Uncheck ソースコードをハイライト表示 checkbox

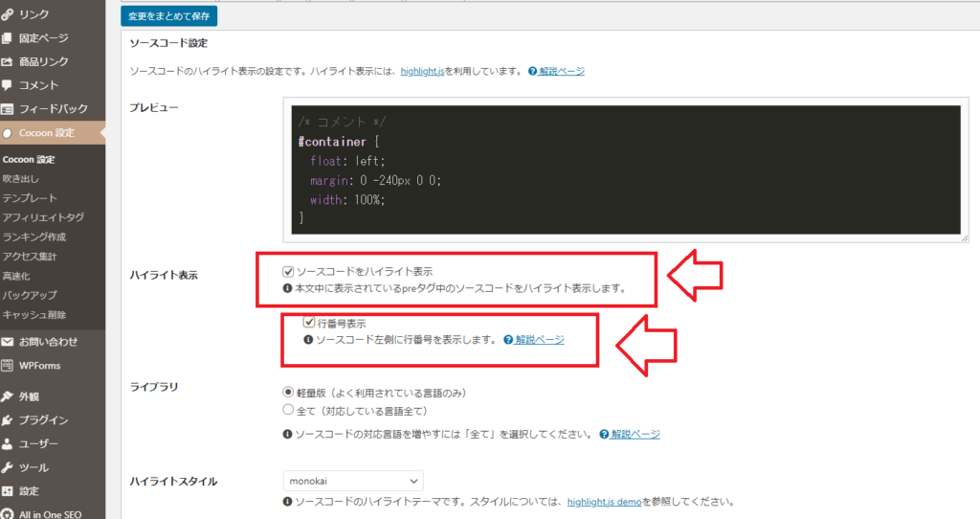coord(288,271)
